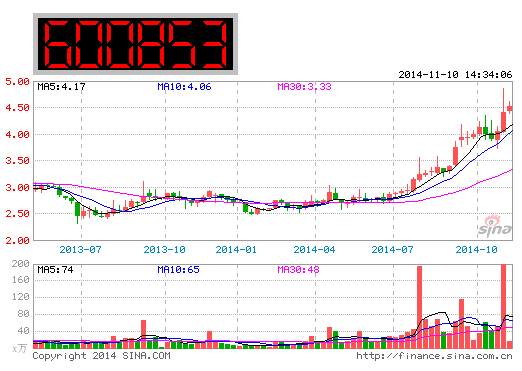This screenshot has height=371, width=522.
Task: Click the tallest red volume bar near 2014-07
Action: pos(419,307)
